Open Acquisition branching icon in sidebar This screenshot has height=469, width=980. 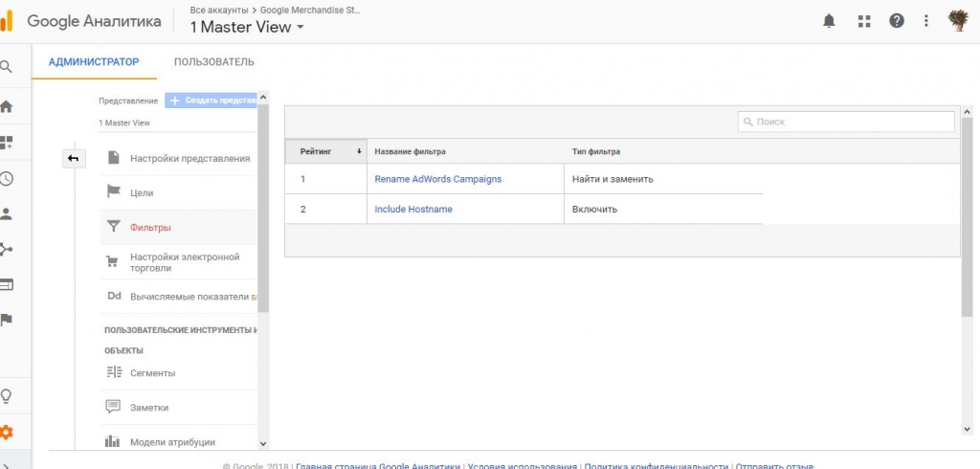click(x=6, y=250)
